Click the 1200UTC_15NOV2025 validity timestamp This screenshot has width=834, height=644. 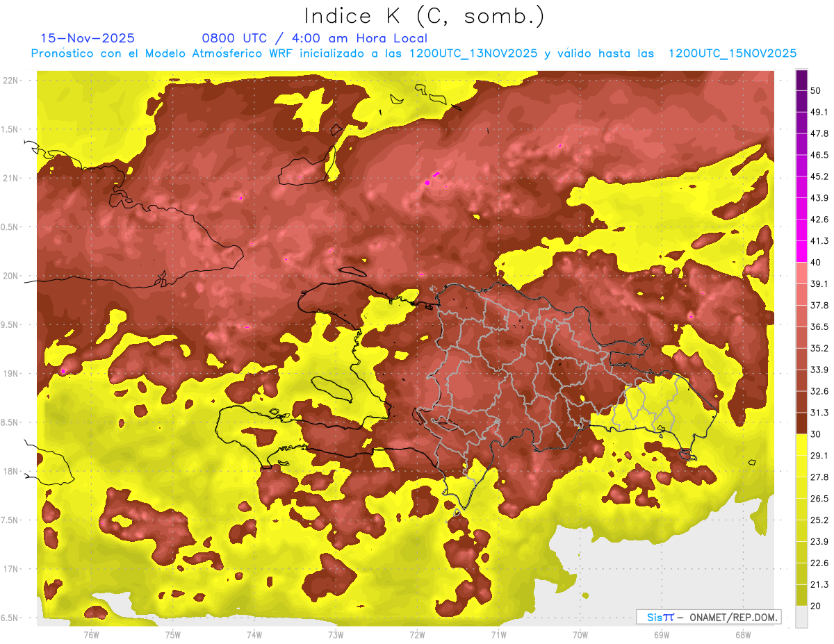pos(732,53)
